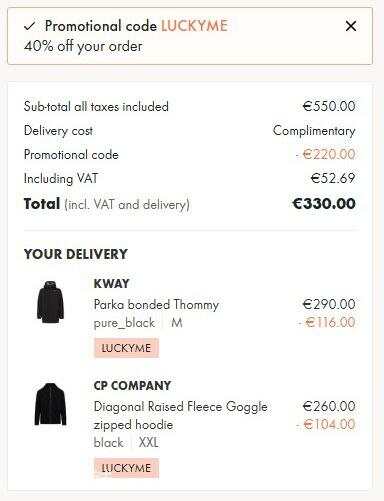Click the LUCKYME code text in banner

tap(194, 26)
